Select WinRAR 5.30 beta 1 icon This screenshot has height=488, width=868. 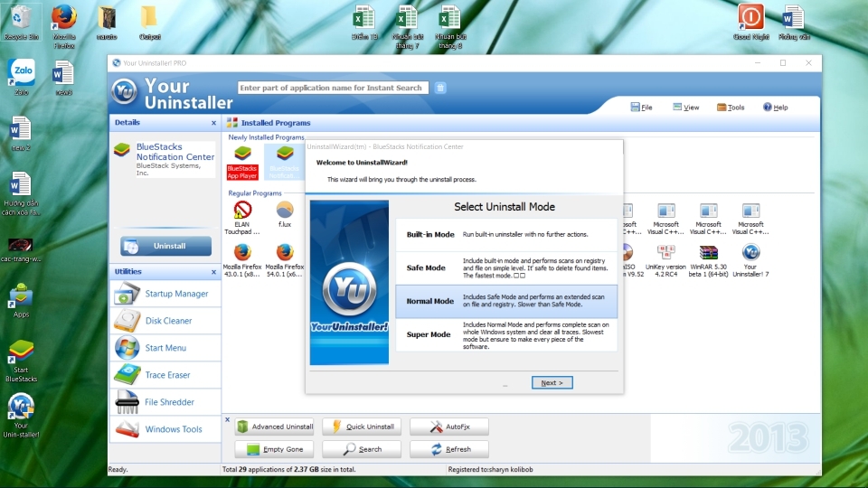click(708, 260)
